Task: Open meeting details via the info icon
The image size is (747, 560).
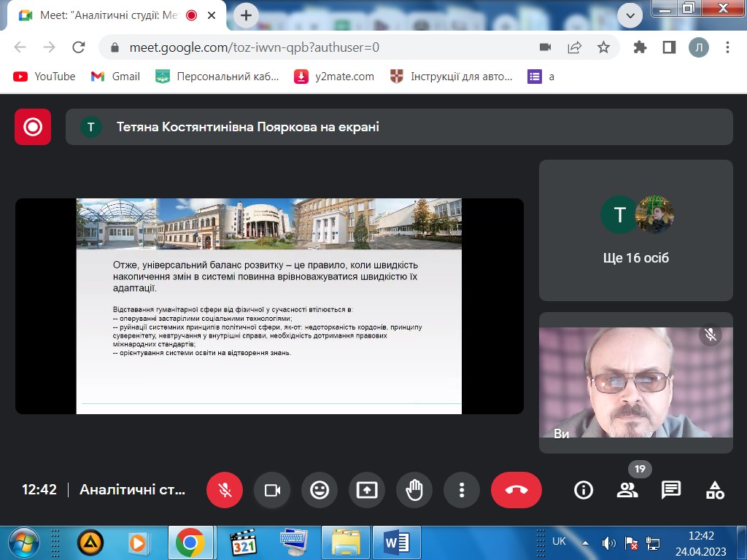Action: point(583,490)
